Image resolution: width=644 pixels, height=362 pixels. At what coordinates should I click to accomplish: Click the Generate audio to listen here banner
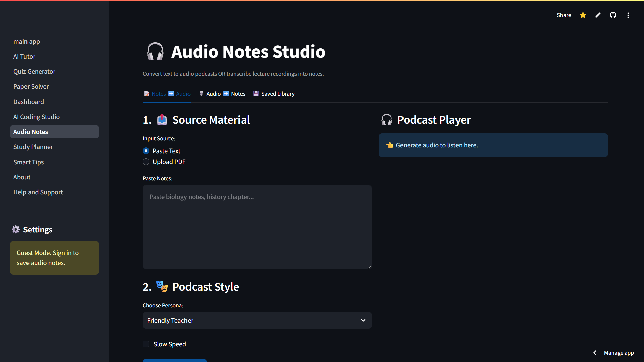click(493, 145)
